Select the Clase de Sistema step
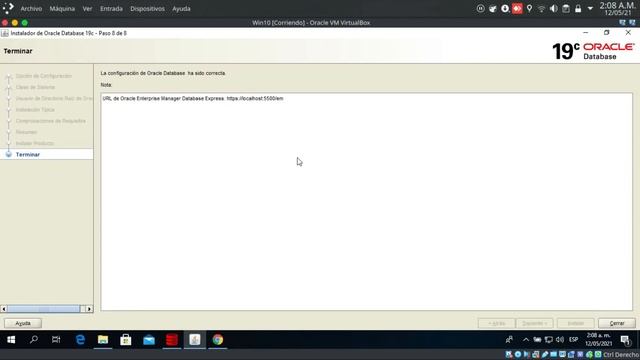 [x=35, y=87]
